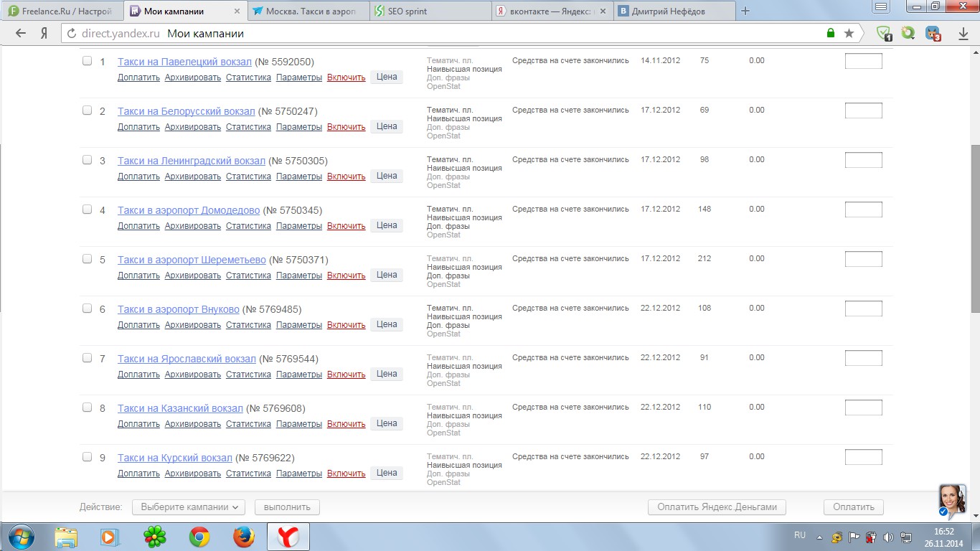Click Архивировать for Такси на Ленинградский вокзал
Image resolution: width=980 pixels, height=551 pixels.
point(193,176)
